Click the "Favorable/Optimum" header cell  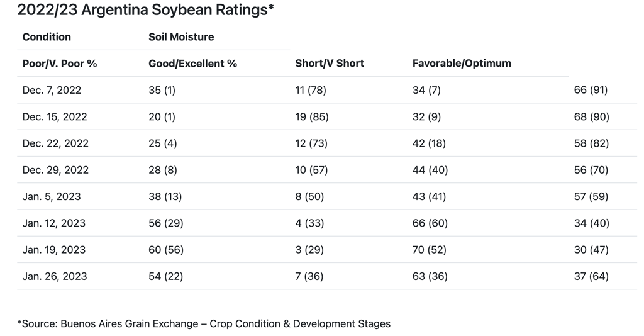(462, 64)
